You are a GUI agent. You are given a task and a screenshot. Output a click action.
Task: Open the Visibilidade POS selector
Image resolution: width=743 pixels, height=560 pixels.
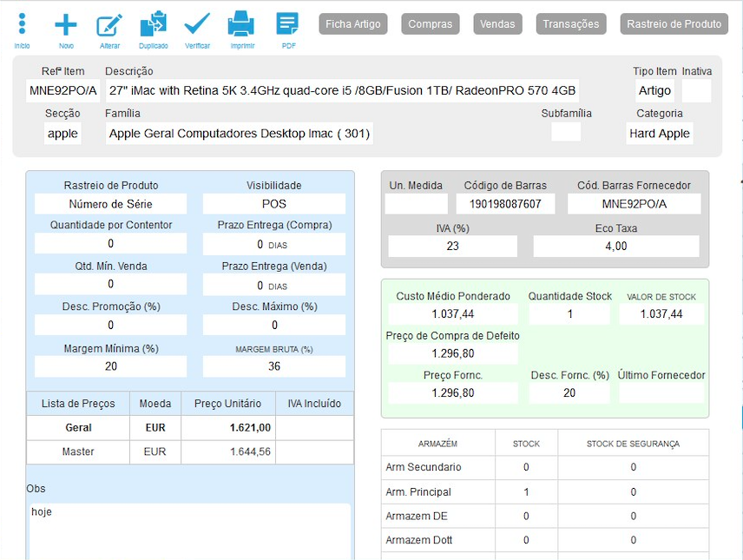tap(274, 204)
